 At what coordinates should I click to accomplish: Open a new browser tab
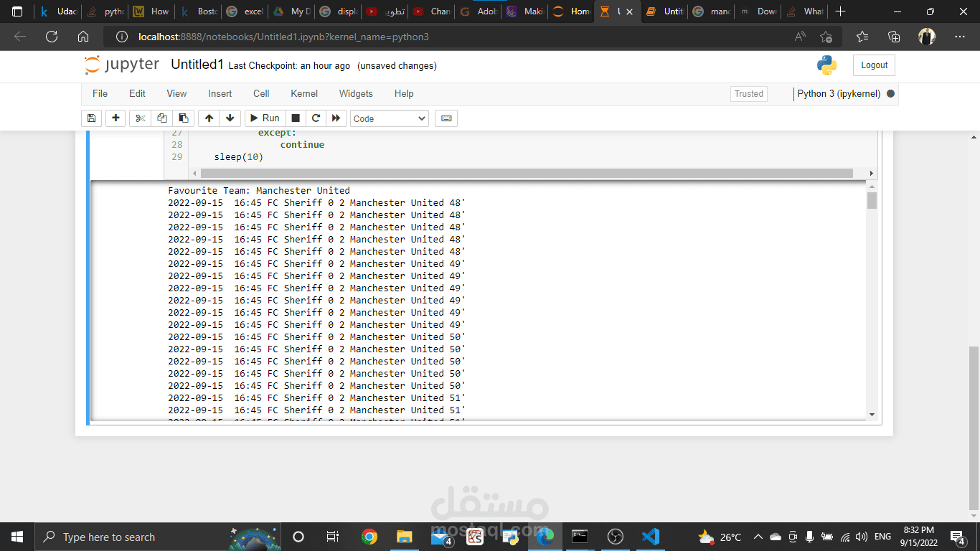click(x=841, y=11)
